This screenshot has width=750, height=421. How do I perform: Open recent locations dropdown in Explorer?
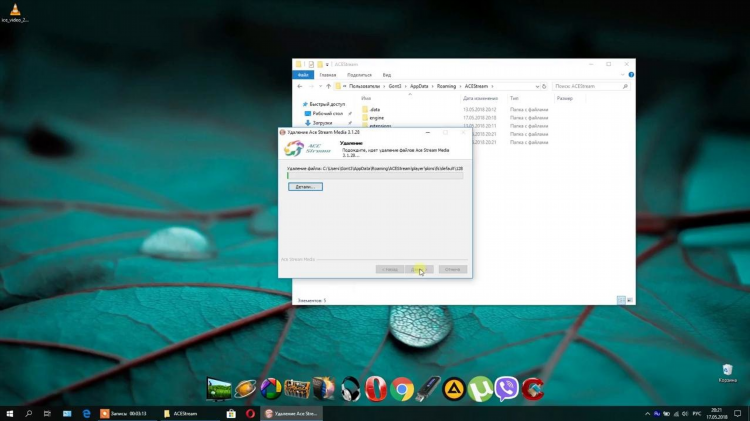320,86
